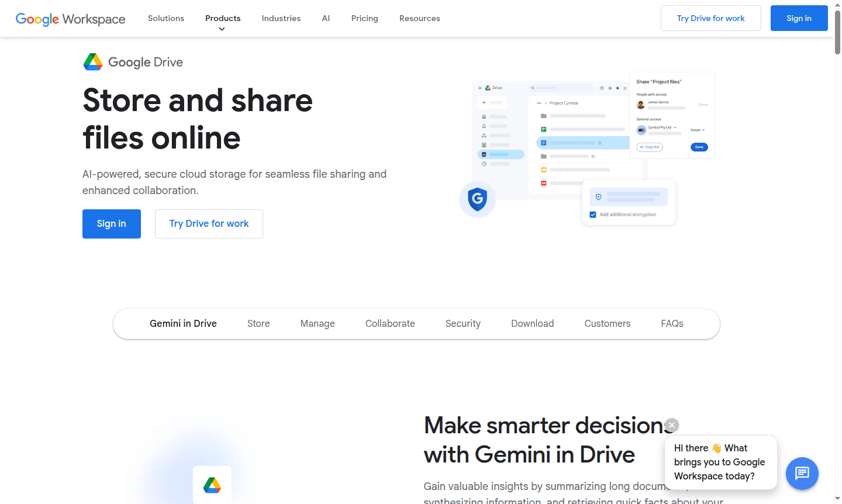
Task: Click the home icon in Drive sidebar
Action: tap(484, 117)
